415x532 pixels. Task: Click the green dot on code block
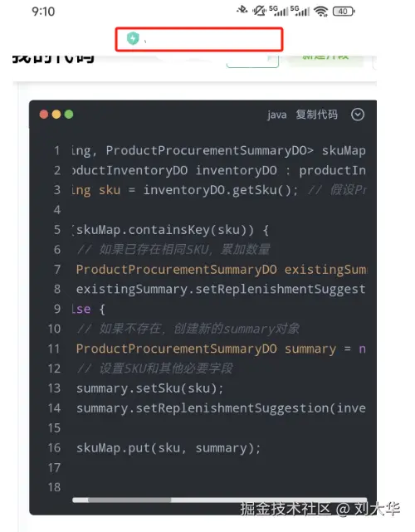point(69,115)
